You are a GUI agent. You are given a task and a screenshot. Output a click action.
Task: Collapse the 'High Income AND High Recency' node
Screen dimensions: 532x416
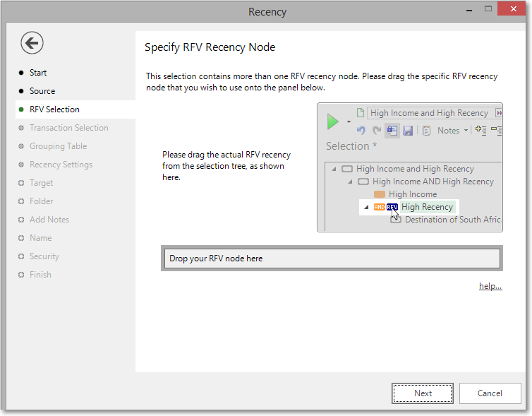pos(350,182)
